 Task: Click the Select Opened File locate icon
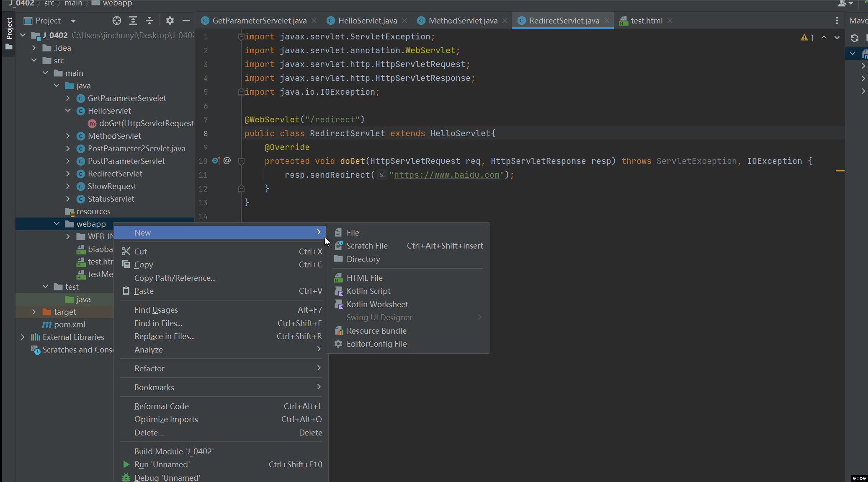coord(117,21)
